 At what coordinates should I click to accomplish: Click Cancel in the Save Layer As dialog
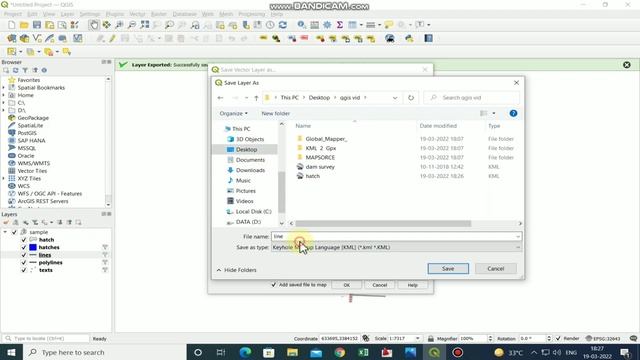coord(496,269)
